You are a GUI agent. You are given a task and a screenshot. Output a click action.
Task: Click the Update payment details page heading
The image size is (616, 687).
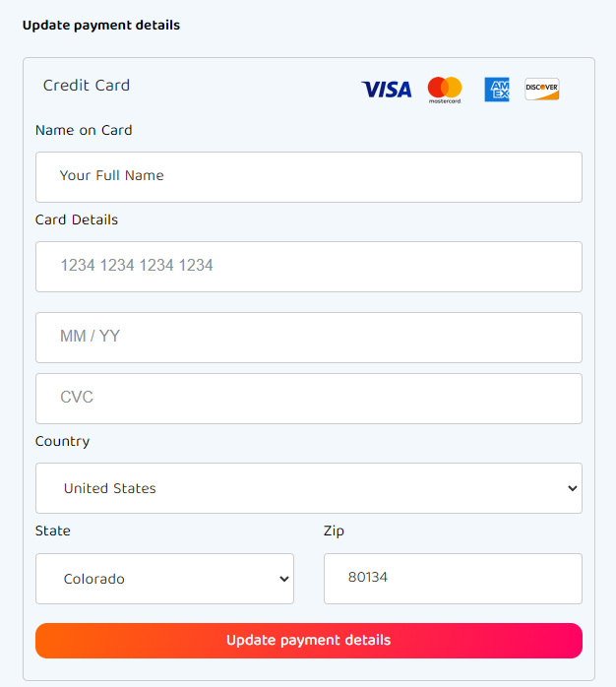pos(101,26)
